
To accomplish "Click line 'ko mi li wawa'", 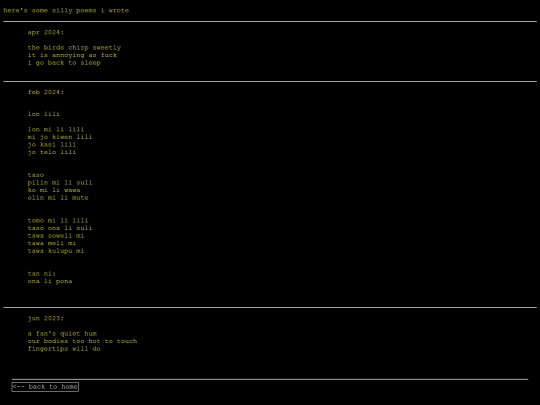I will (54, 190).
